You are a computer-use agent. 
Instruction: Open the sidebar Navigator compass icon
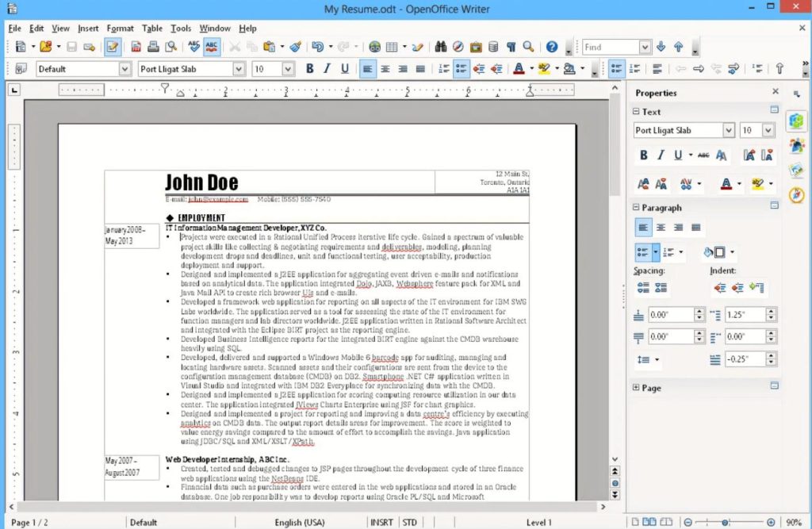click(796, 195)
